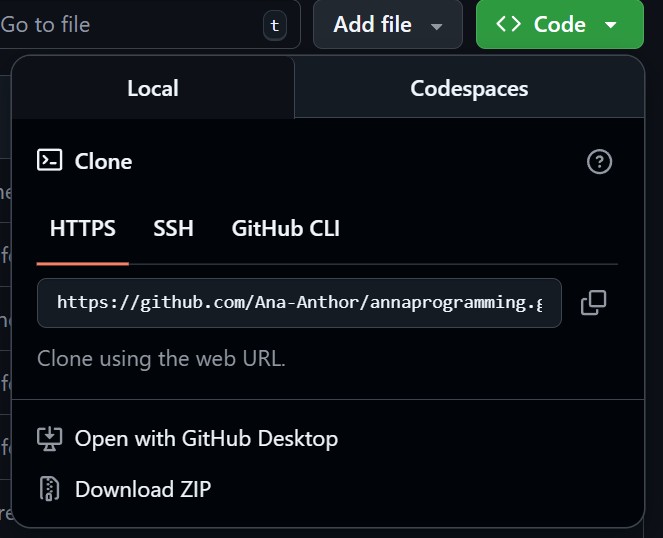
Task: Click the repository HTTPS URL field
Action: tap(299, 303)
